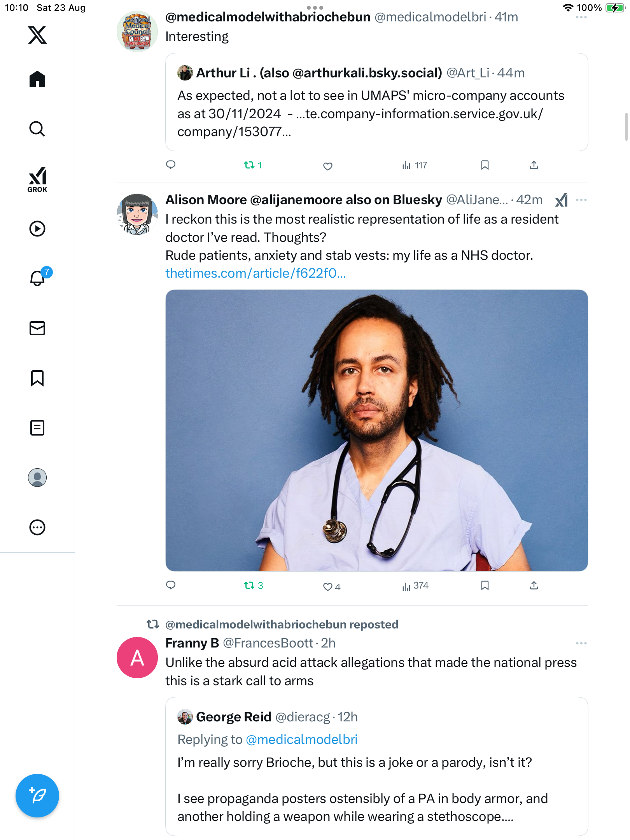630x840 pixels.
Task: Open the Lists icon in sidebar
Action: [37, 428]
